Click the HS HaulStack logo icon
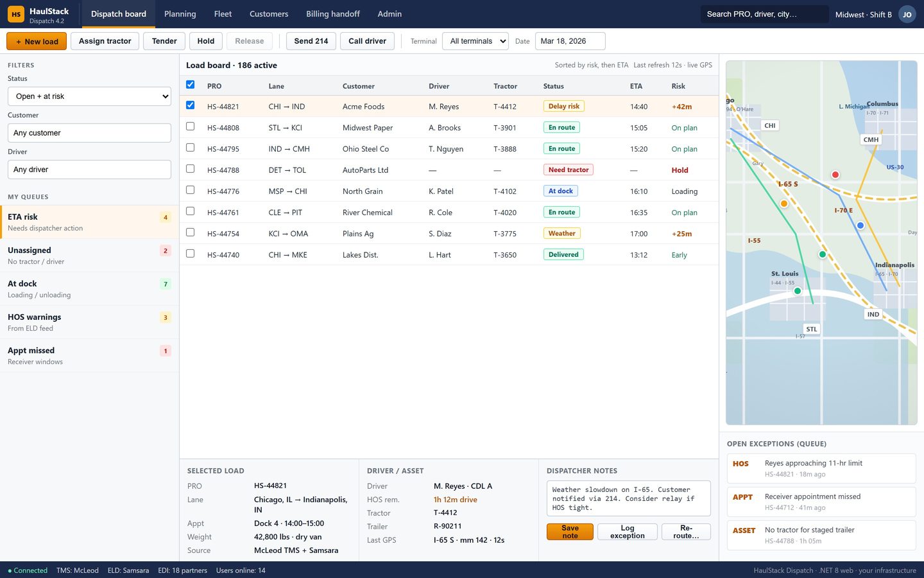Screen dimensions: 924x578 point(16,14)
